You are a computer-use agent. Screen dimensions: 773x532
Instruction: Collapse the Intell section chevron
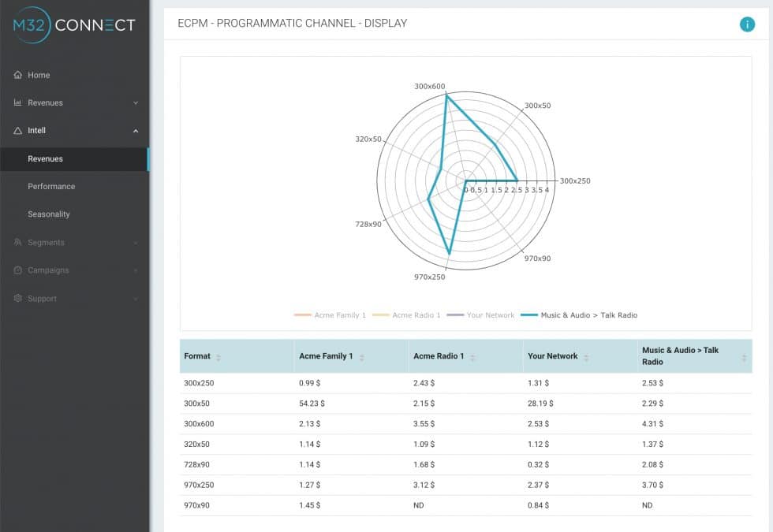click(x=136, y=131)
